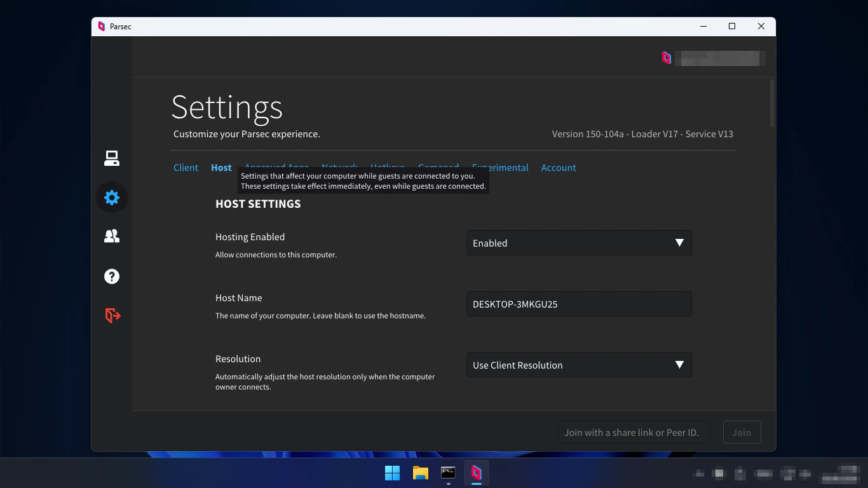Click the 'HOST SETTINGS' section heading
Viewport: 868px width, 488px height.
pyautogui.click(x=258, y=204)
